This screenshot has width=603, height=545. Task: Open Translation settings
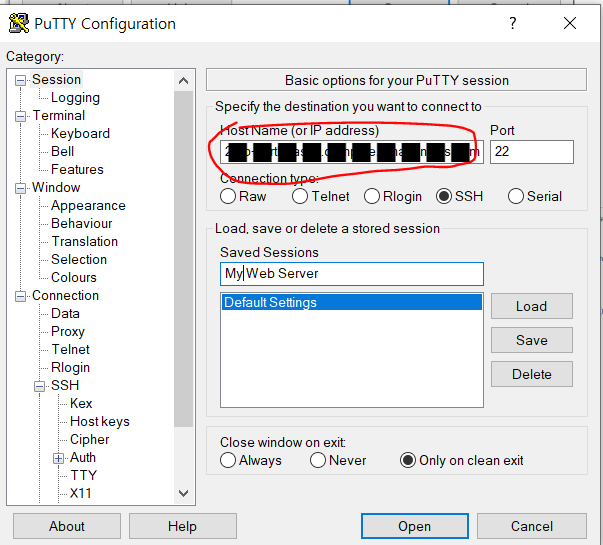tap(85, 242)
